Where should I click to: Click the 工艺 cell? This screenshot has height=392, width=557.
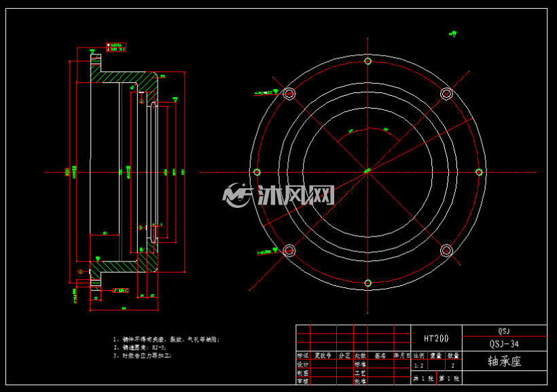(360, 373)
